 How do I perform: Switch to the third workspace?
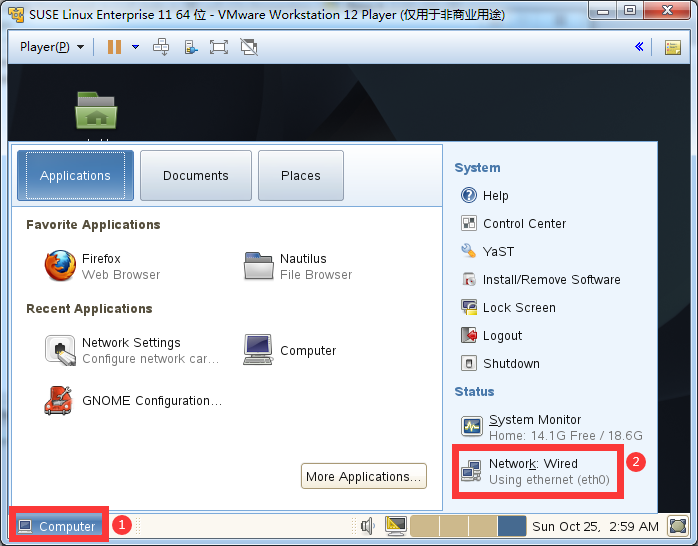click(x=483, y=526)
